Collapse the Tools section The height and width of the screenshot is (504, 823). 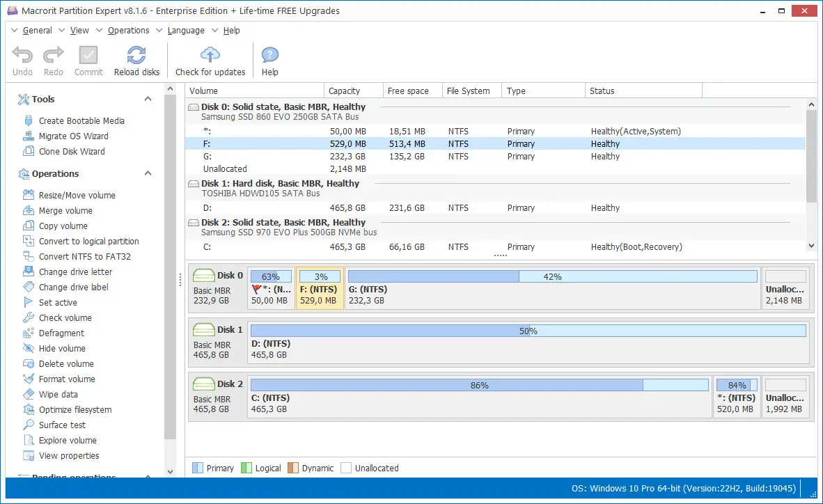point(147,99)
